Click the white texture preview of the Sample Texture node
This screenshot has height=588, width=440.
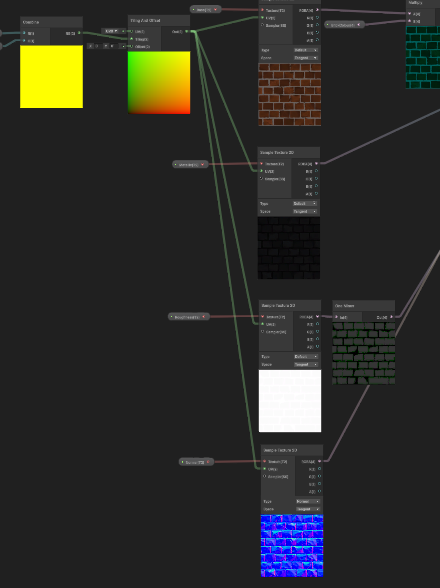290,401
